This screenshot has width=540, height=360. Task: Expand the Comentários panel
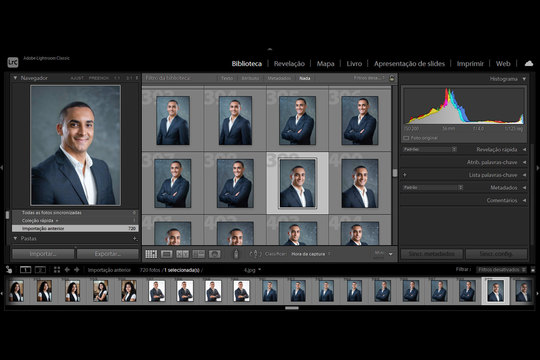click(x=524, y=200)
